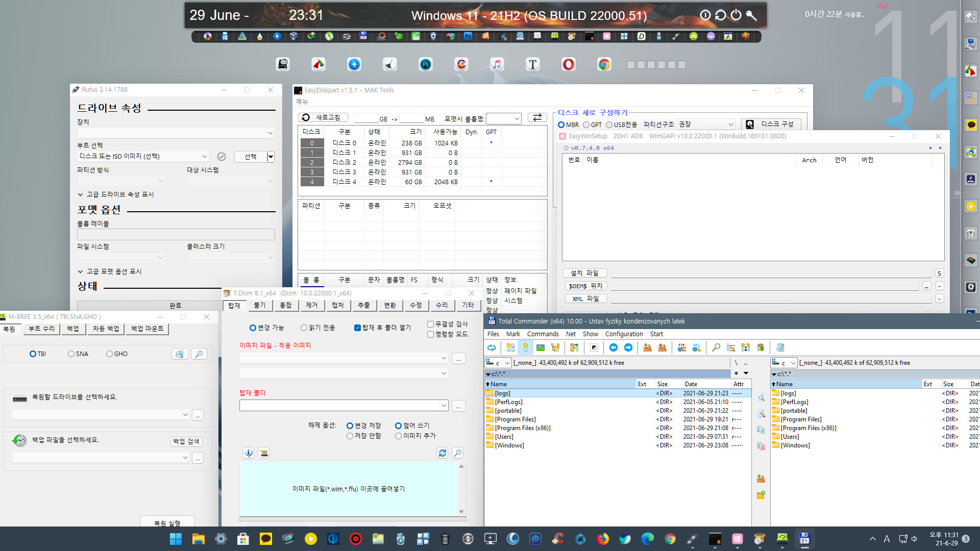Expand 고급 드라이브 속성 표시 in Rufus
Viewport: 980px width, 551px height.
pyautogui.click(x=115, y=194)
